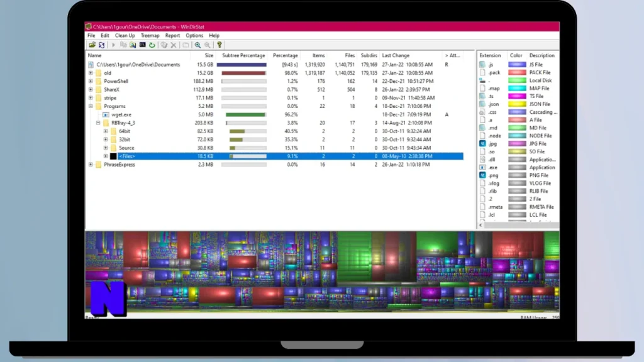This screenshot has height=362, width=644.
Task: Click the 'Cascading ...' description text
Action: (x=543, y=112)
